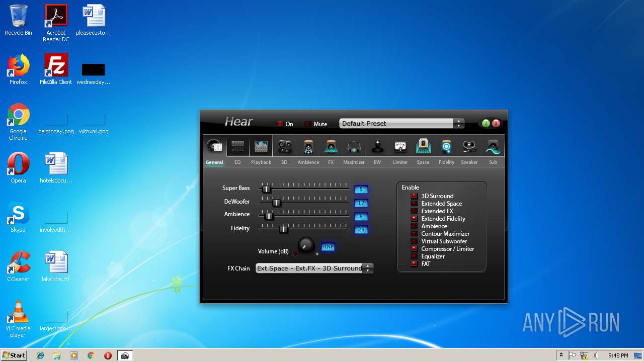
Task: Open the Space tab icon
Action: click(x=423, y=146)
